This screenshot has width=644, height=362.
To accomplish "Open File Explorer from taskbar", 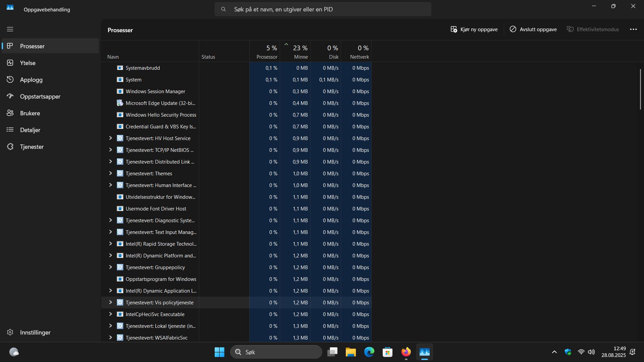I will tap(351, 352).
